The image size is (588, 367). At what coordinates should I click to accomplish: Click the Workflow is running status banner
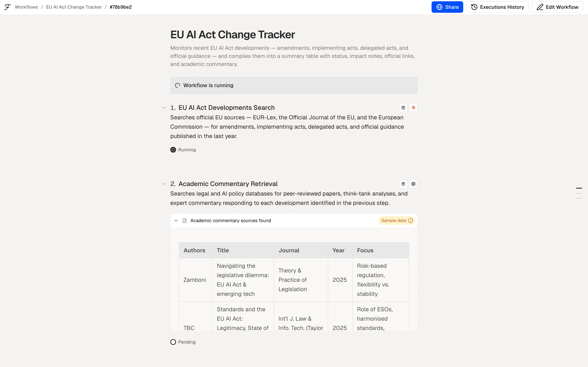coord(294,85)
